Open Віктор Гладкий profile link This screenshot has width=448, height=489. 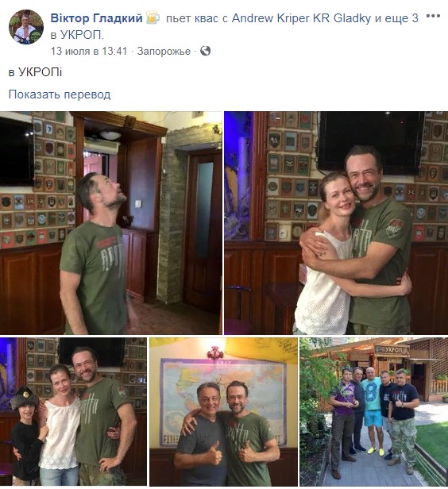click(96, 18)
